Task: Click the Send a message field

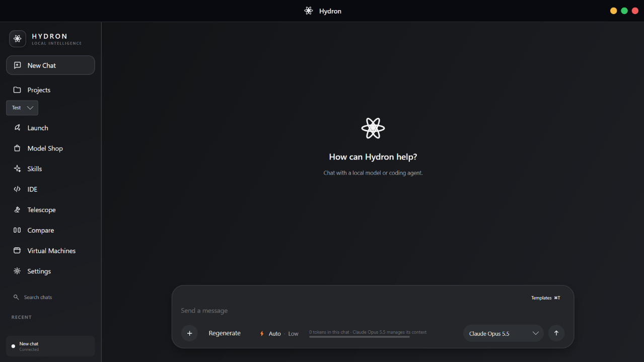Action: 373,311
